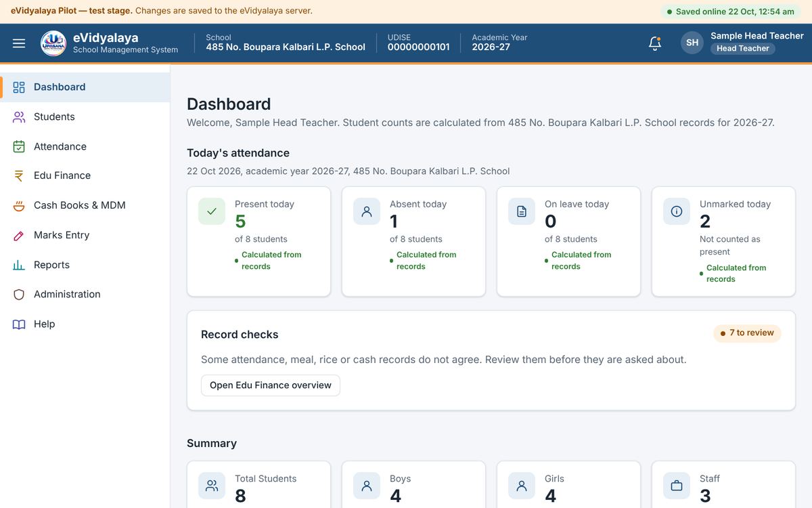Click the school name 485 No. Boupara Kalbari
Screen dimensions: 812x508
[286, 47]
